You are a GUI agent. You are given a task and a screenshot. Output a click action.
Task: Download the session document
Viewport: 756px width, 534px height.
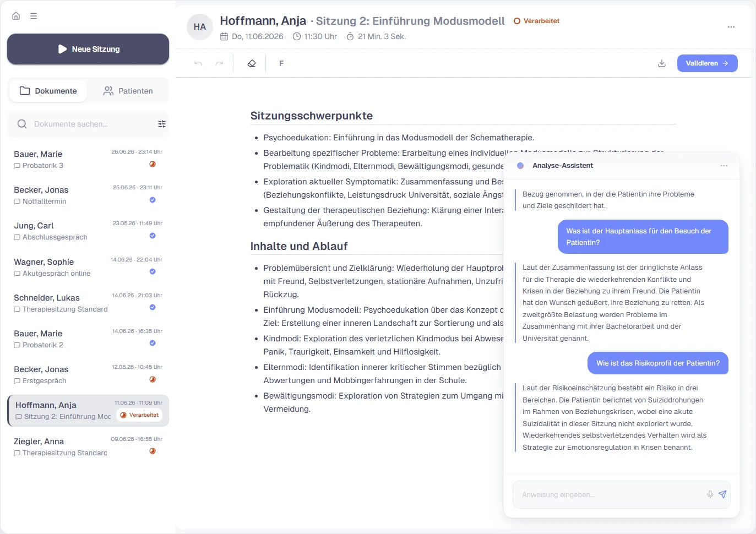662,63
